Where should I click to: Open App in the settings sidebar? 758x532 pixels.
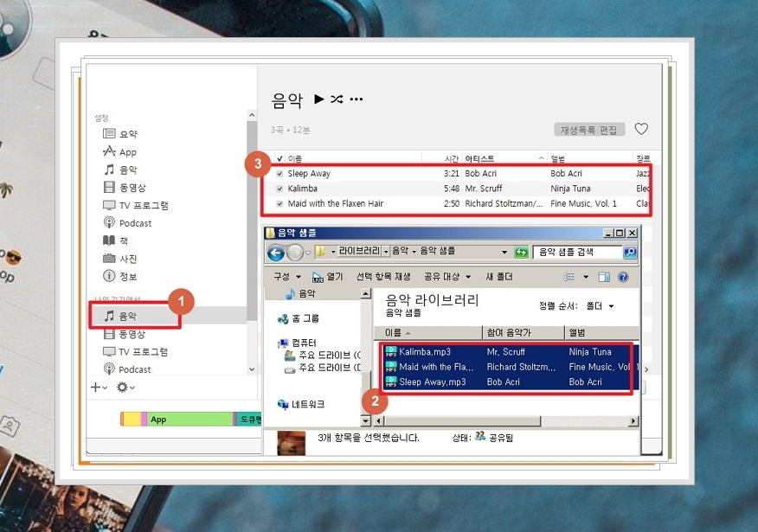pos(120,151)
